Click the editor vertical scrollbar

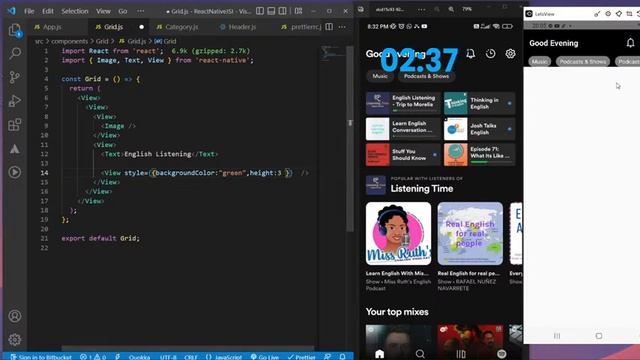pos(350,139)
